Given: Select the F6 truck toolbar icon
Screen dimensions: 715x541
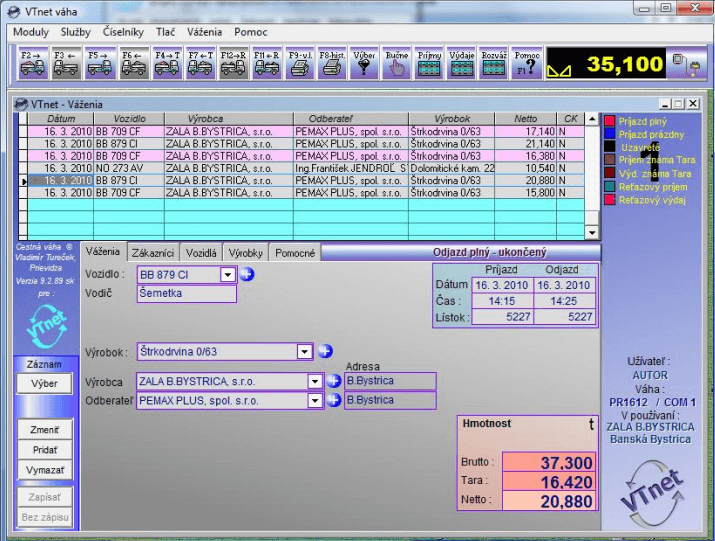Looking at the screenshot, I should [134, 63].
